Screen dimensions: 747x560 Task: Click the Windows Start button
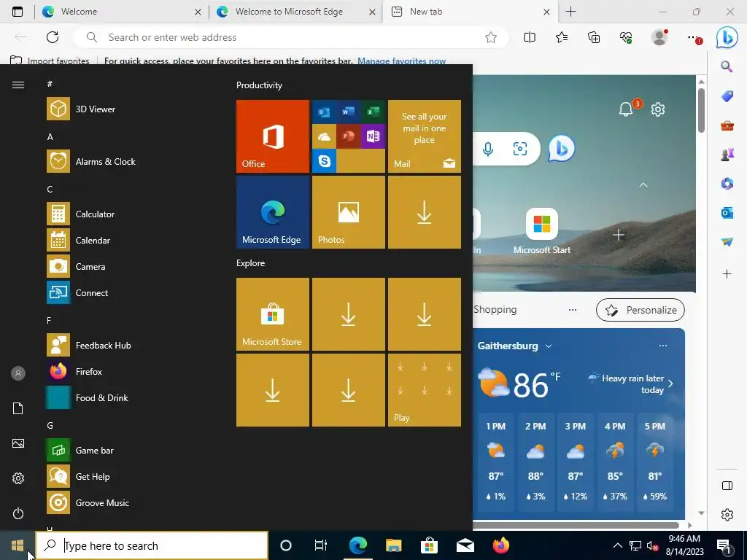[x=18, y=545]
